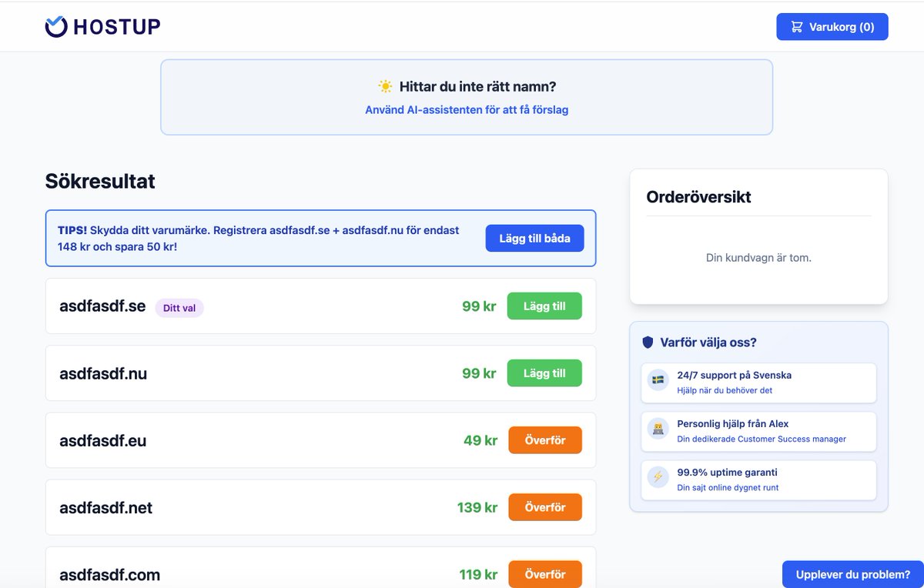Viewport: 924px width, 588px height.
Task: Select the asdfasdf.com domain name
Action: click(x=110, y=574)
